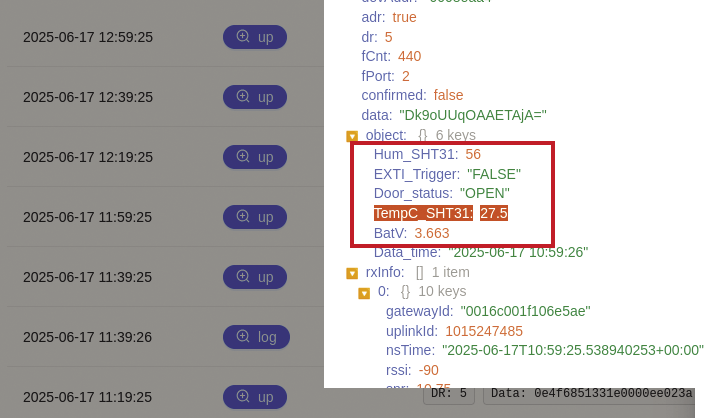Click the timestamp 2025-06-17 12:59:25
This screenshot has width=725, height=418.
coord(88,37)
